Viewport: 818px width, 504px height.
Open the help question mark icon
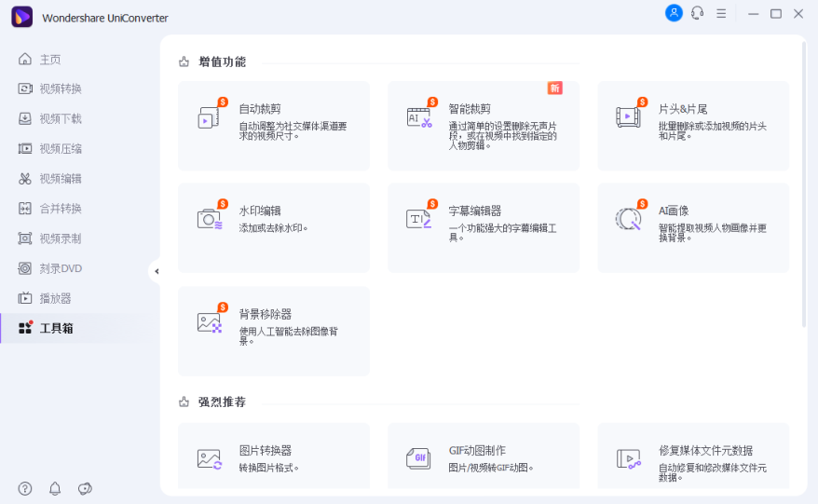coord(25,489)
